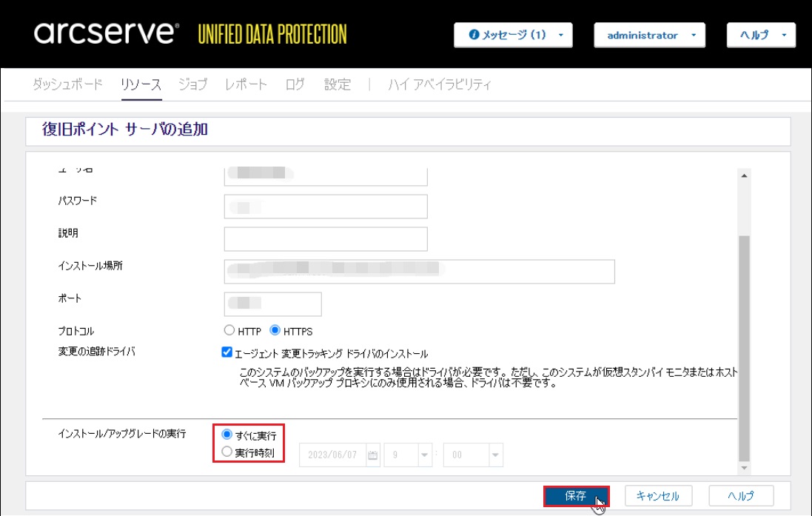Open the calendar date picker icon
Screen dimensions: 812x516
pyautogui.click(x=373, y=455)
